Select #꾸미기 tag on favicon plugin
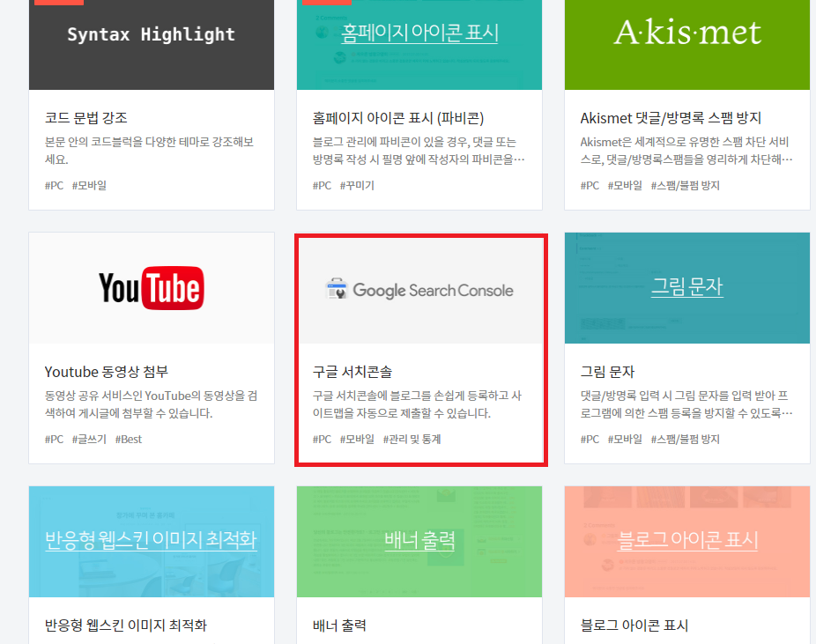This screenshot has width=816, height=644. click(357, 185)
